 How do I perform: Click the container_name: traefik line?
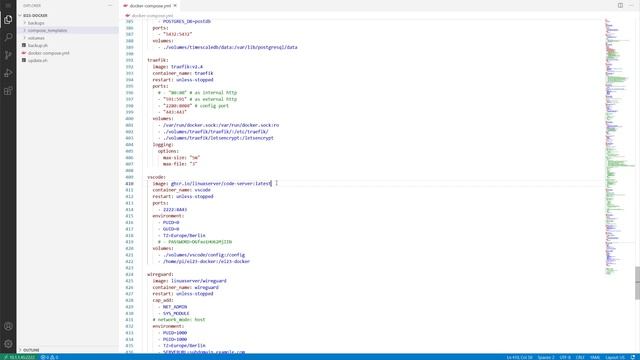pos(183,73)
